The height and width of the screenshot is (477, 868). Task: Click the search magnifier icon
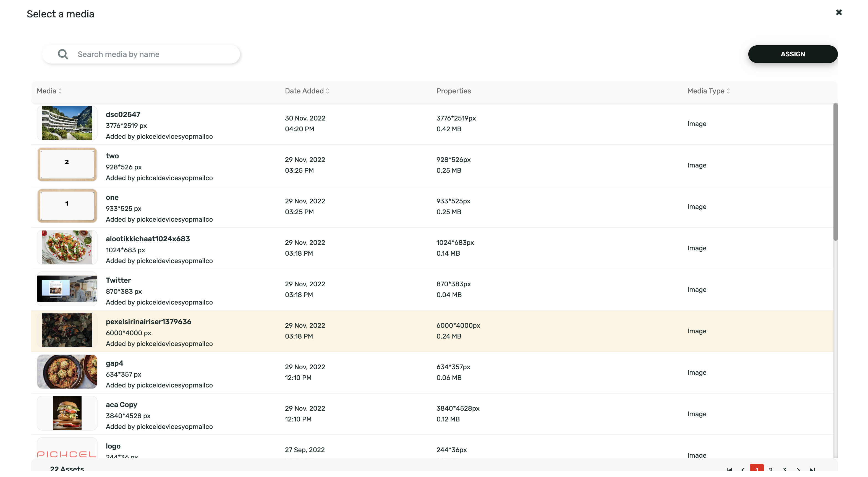[x=63, y=54]
